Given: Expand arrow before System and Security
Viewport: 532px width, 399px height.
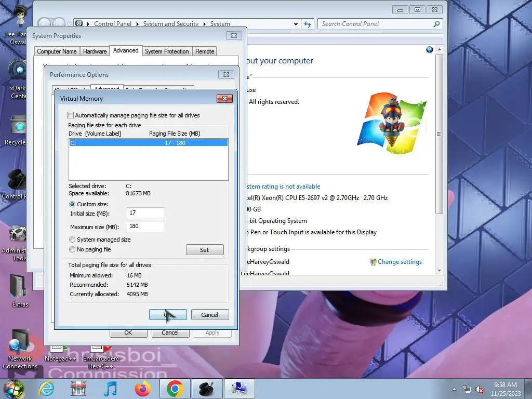Looking at the screenshot, I should (x=137, y=24).
